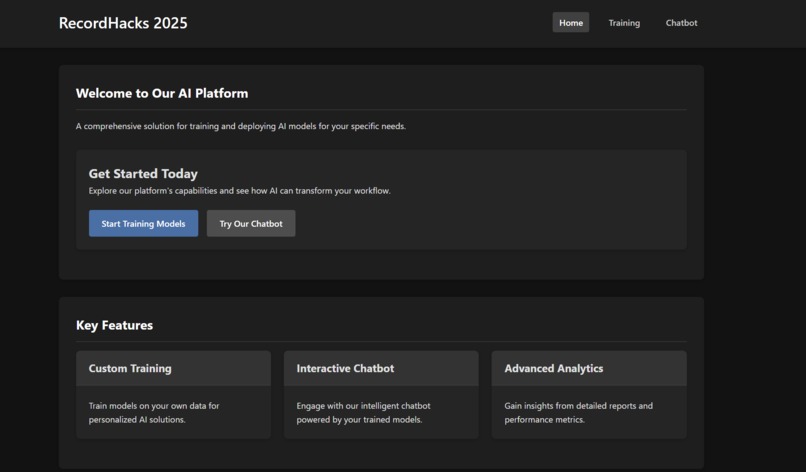This screenshot has height=472, width=806.
Task: Select the Custom Training feature card header
Action: pos(173,369)
